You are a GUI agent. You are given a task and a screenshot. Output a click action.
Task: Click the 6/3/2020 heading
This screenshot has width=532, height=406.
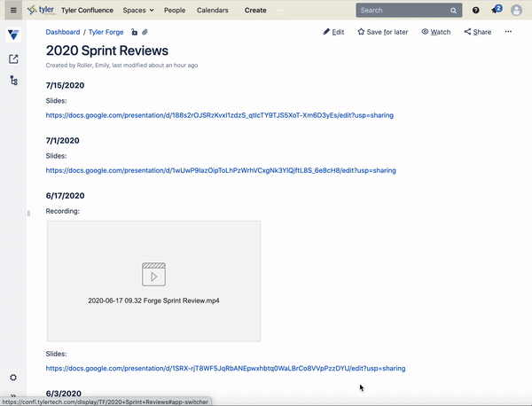tap(64, 394)
